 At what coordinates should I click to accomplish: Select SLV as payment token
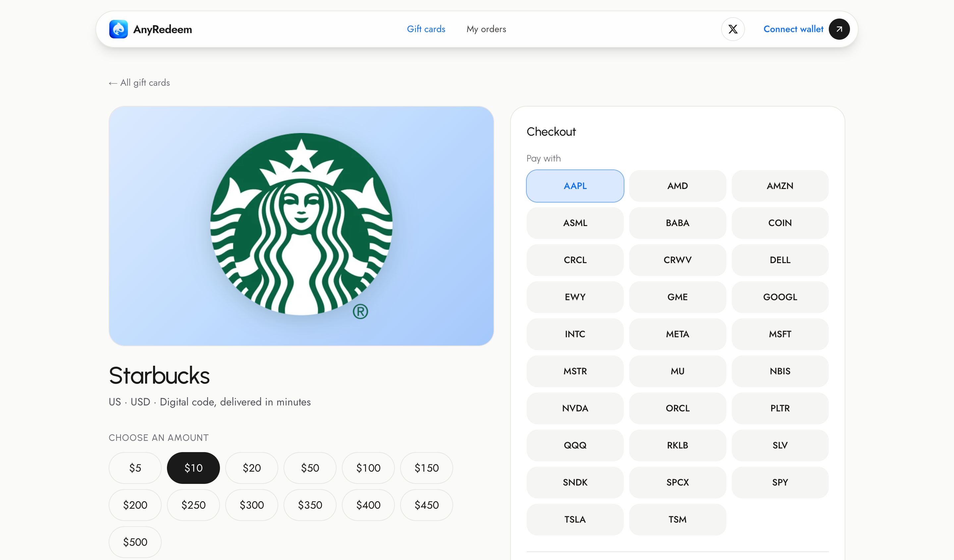tap(780, 445)
